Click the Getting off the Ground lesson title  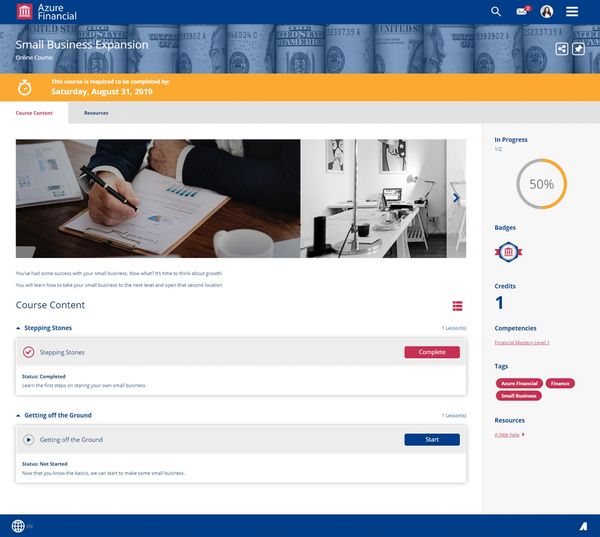[x=71, y=440]
